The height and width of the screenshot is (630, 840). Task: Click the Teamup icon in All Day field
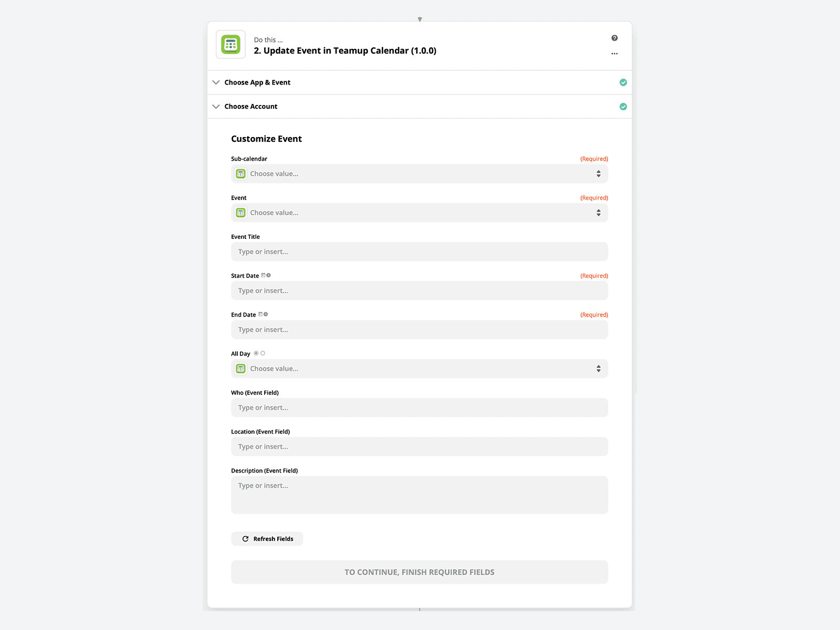click(240, 369)
